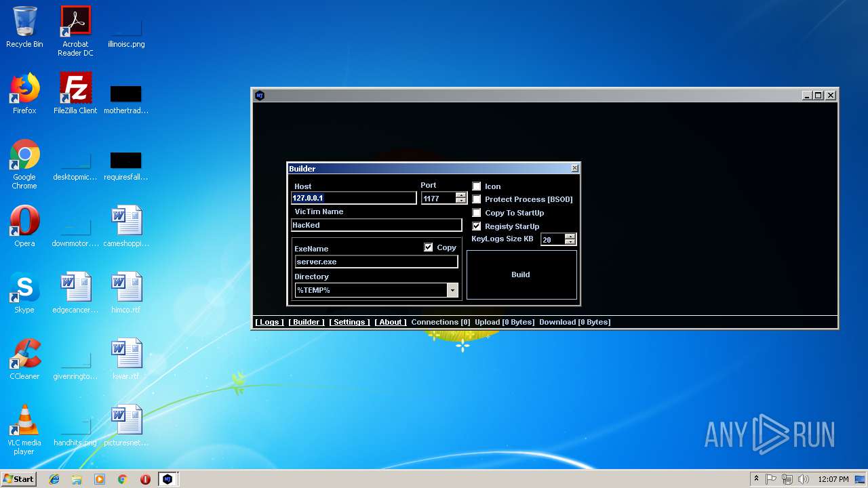Screen dimensions: 868x488
Task: Launch Google Chrome from the desktop
Action: click(24, 164)
